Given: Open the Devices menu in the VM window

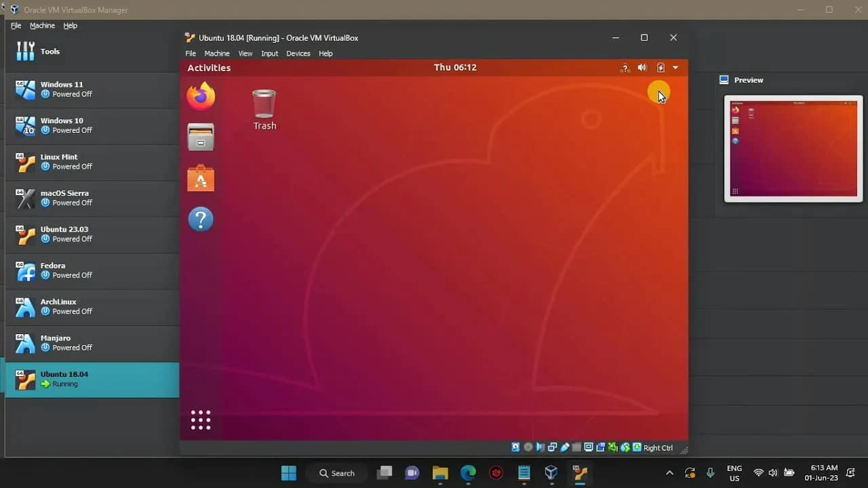Looking at the screenshot, I should 298,54.
